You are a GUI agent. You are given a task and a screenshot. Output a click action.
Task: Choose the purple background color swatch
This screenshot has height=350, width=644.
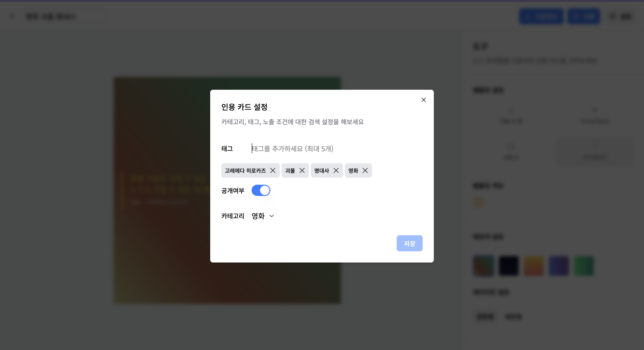(559, 266)
